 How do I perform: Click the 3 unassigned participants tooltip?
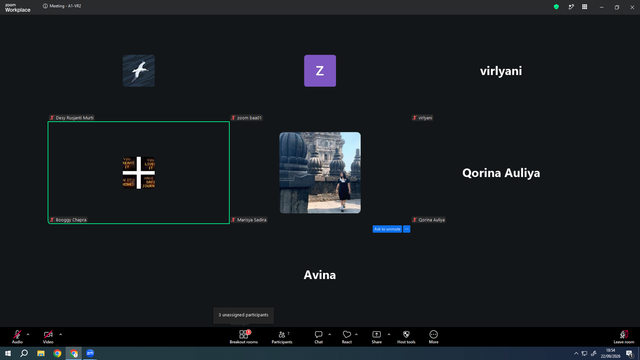(x=243, y=315)
